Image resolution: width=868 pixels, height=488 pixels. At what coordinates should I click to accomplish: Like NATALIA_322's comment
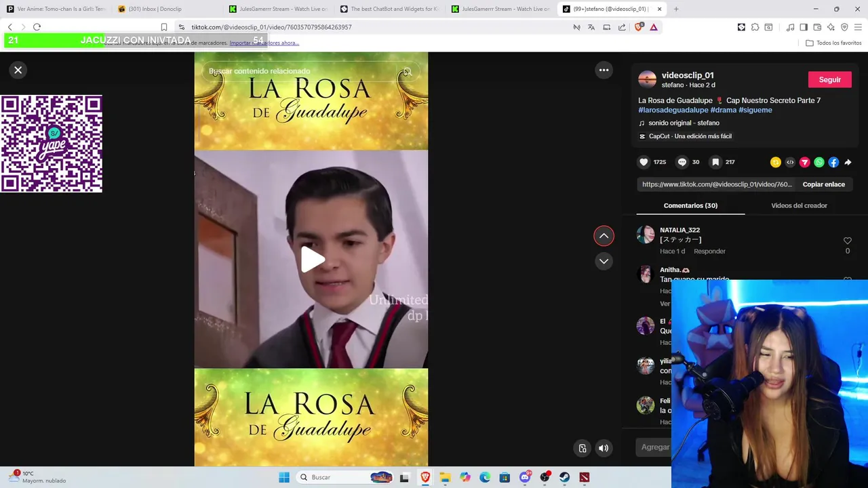[x=847, y=241]
